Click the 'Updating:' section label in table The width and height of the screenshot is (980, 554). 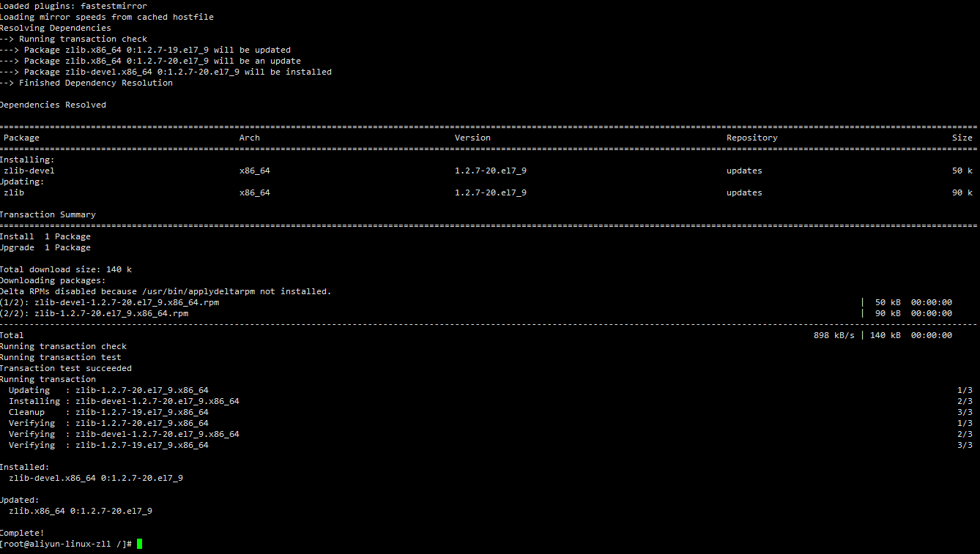[22, 181]
